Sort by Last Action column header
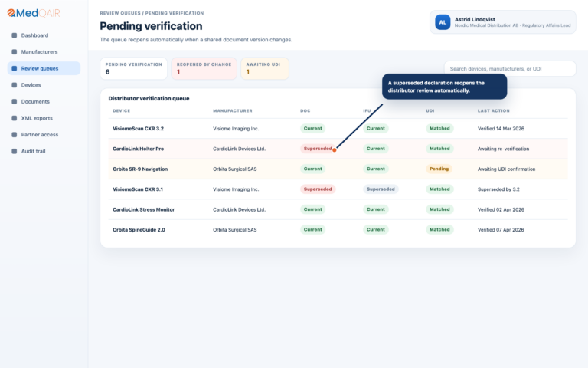This screenshot has width=588, height=368. click(494, 110)
